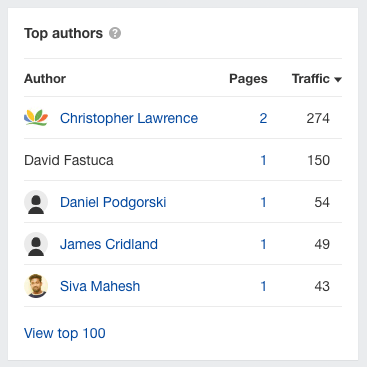The image size is (367, 367).
Task: Open James Cridland author link
Action: coord(109,244)
